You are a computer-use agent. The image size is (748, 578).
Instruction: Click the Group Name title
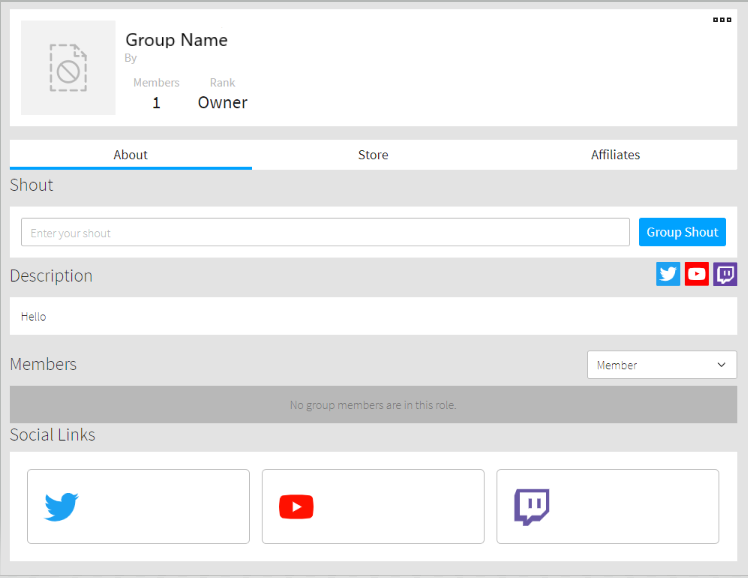pyautogui.click(x=177, y=40)
